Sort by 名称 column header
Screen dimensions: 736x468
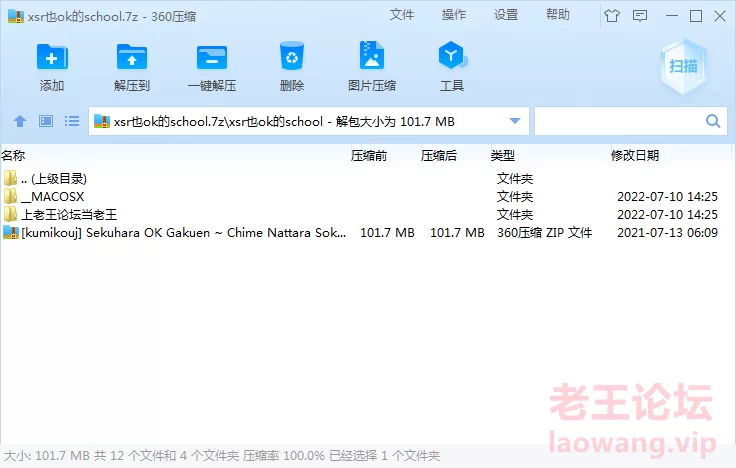[13, 155]
